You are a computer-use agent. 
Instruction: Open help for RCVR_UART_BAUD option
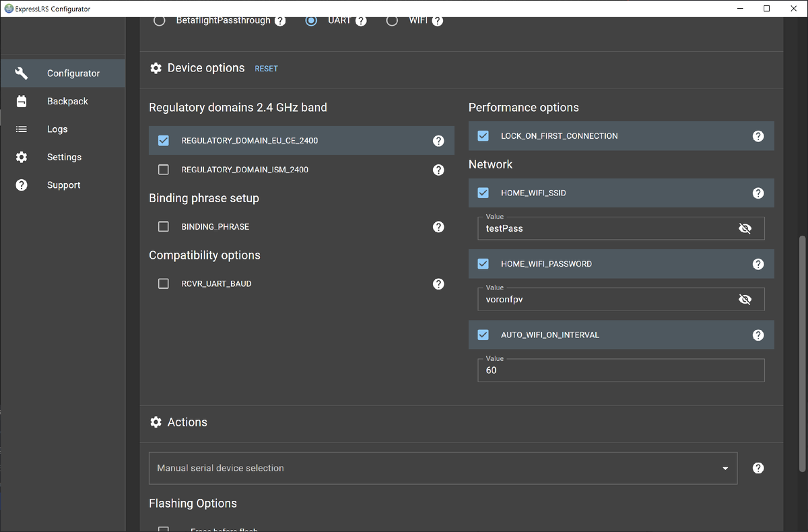(x=438, y=284)
